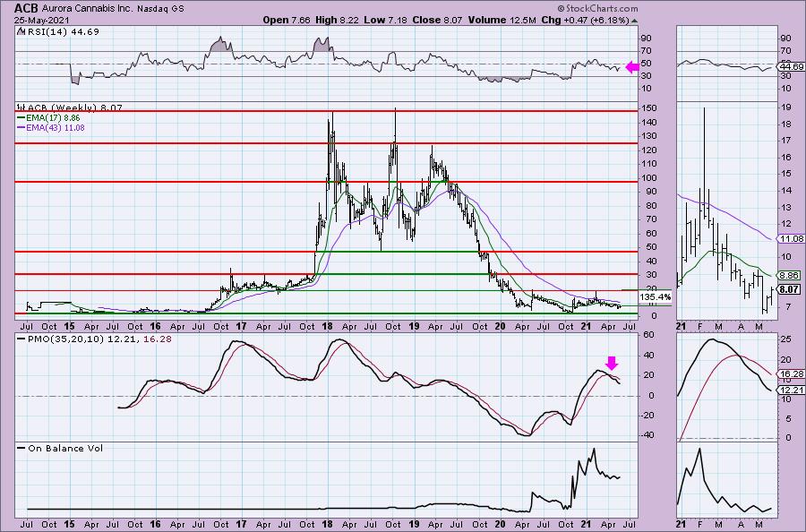Click the 'Chg +0.47 (+6.18%)' value
Viewport: 806px width, 532px height.
tap(586, 20)
